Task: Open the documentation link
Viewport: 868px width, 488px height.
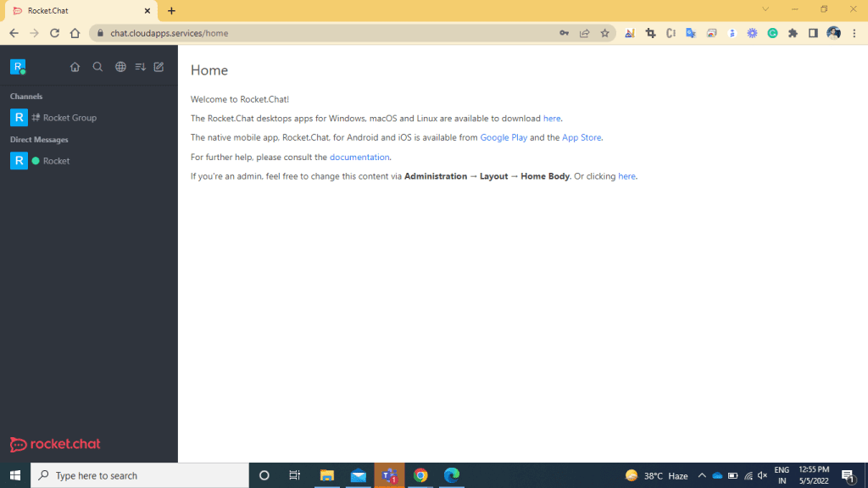Action: pos(359,157)
